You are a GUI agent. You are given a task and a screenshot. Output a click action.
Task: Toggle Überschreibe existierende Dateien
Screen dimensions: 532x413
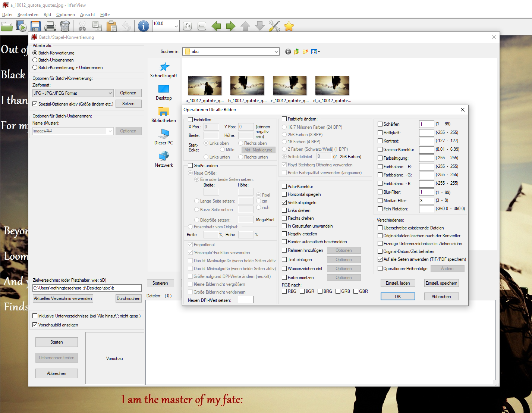pyautogui.click(x=380, y=228)
